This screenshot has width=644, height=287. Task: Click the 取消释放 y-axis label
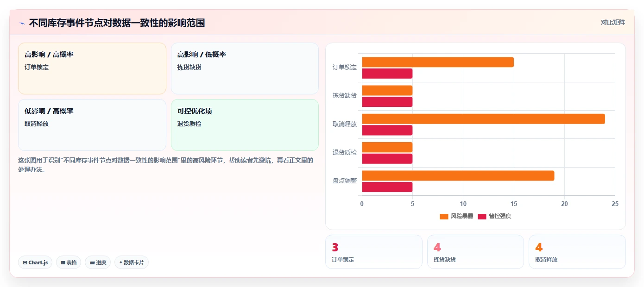(x=345, y=124)
